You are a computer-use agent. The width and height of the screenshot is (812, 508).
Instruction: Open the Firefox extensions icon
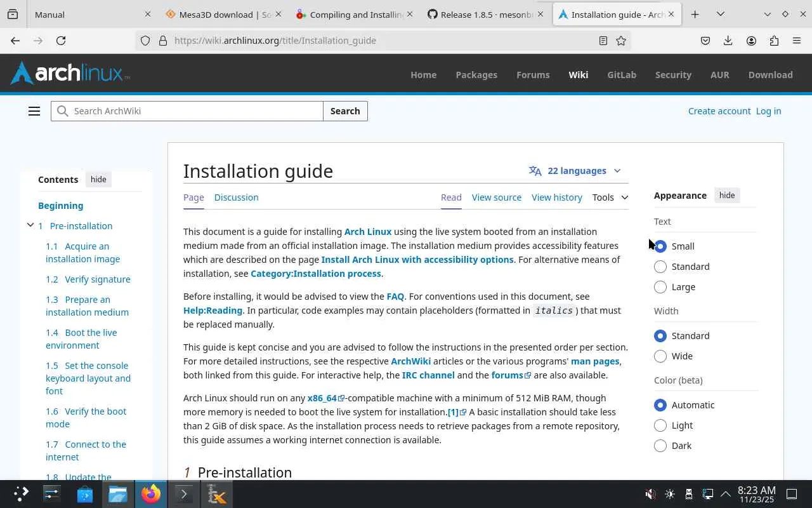pyautogui.click(x=774, y=41)
